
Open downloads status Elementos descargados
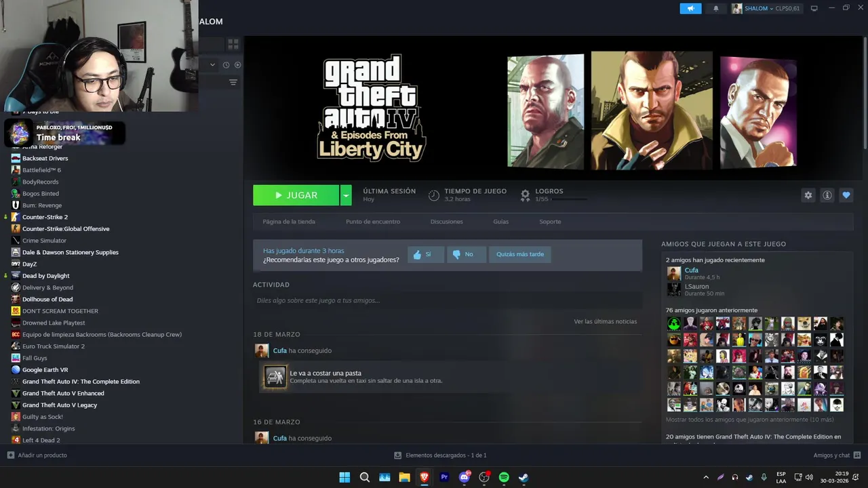[x=441, y=455]
